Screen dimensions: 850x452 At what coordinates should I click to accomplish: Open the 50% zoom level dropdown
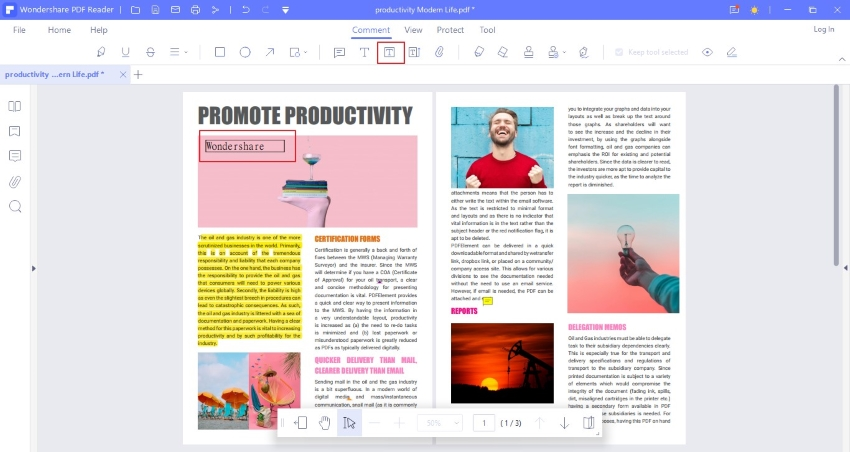tap(440, 423)
